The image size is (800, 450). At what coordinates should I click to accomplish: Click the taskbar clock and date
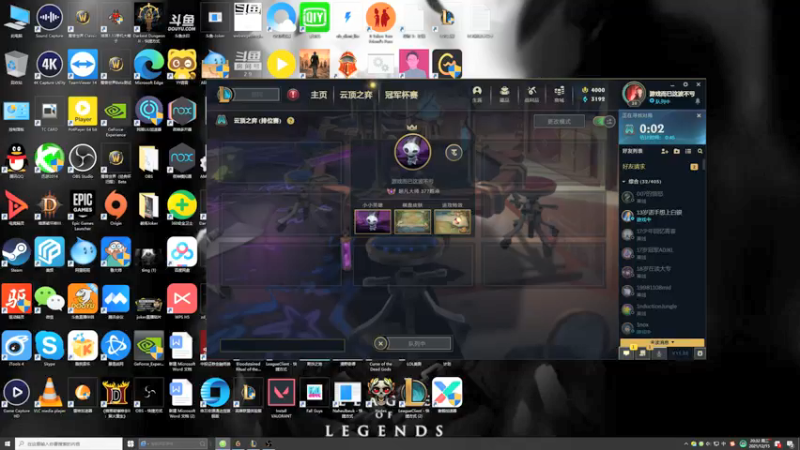[x=762, y=443]
